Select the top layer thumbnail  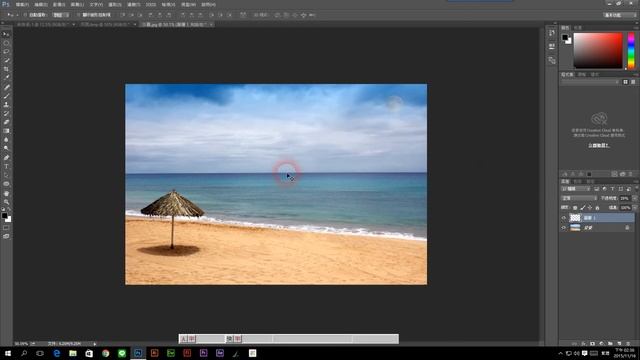click(x=575, y=218)
